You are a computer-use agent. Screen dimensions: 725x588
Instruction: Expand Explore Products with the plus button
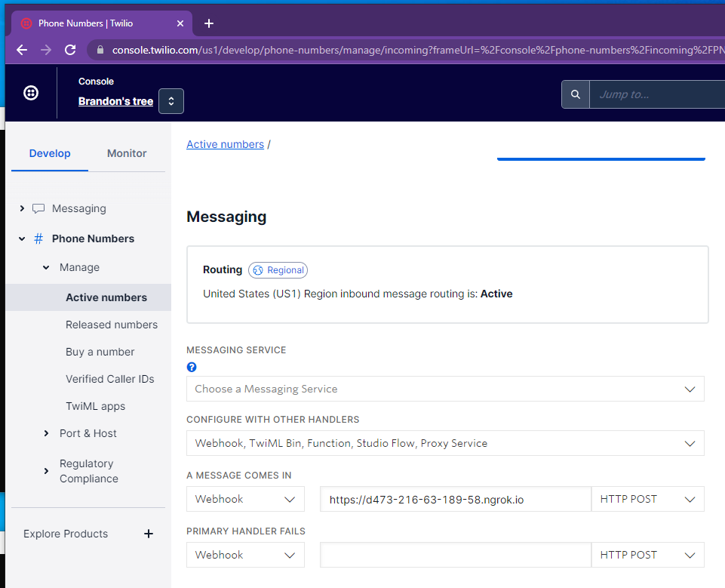(148, 534)
